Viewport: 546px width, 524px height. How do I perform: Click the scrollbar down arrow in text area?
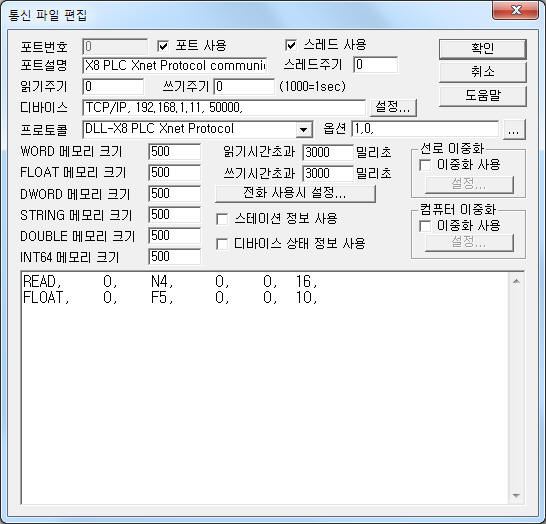516,495
